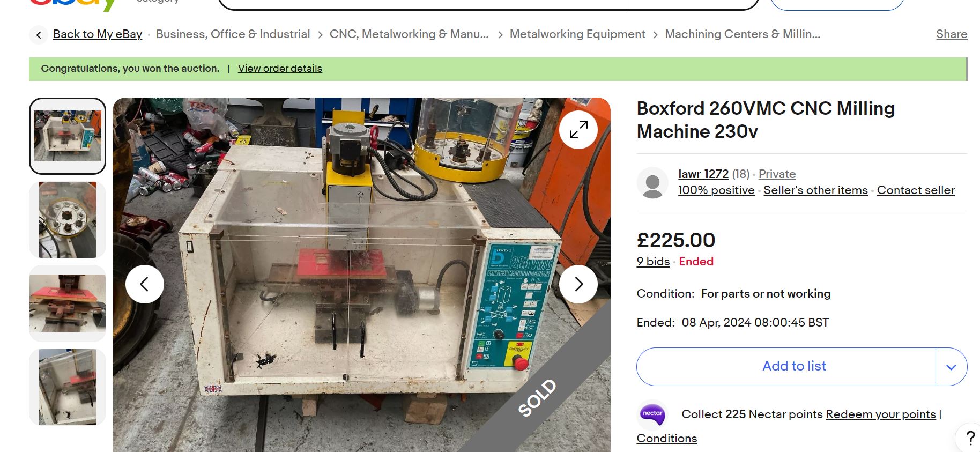Click the seller's profile avatar
This screenshot has height=452, width=980.
[652, 183]
